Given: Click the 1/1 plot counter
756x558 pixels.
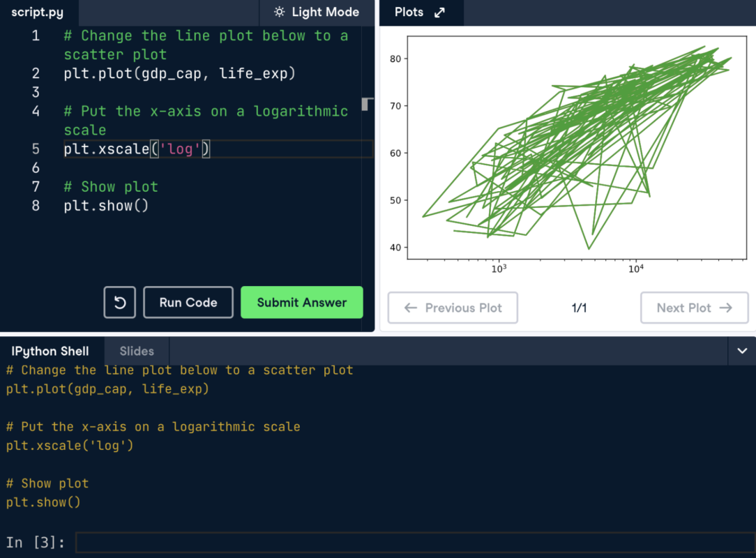Looking at the screenshot, I should pos(579,308).
